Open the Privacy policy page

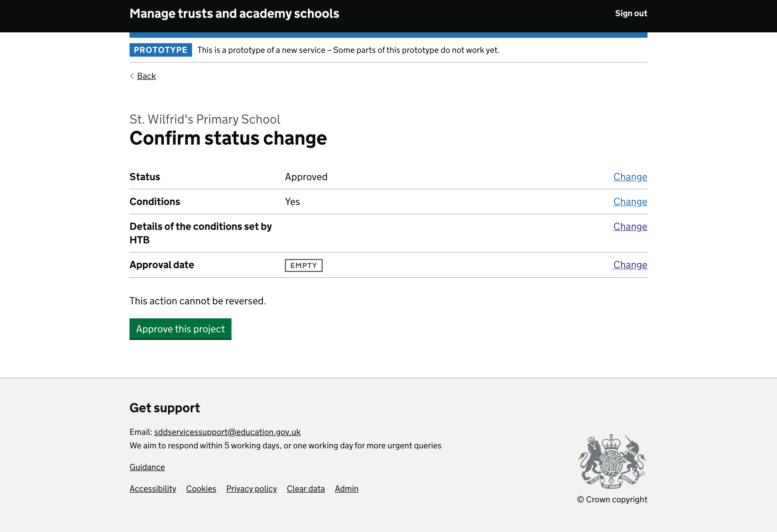(x=251, y=488)
